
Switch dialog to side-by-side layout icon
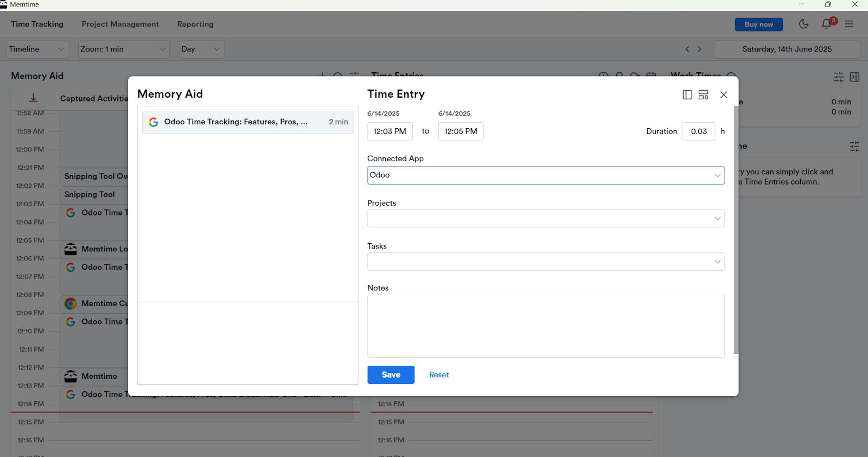[687, 94]
